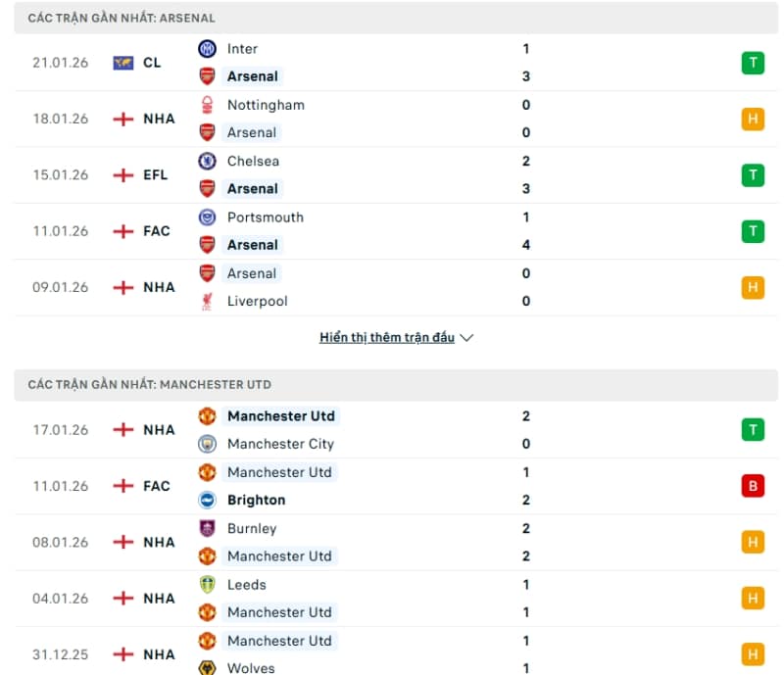The image size is (784, 675).
Task: Click the red B loss badge versus Brighton
Action: coord(753,486)
